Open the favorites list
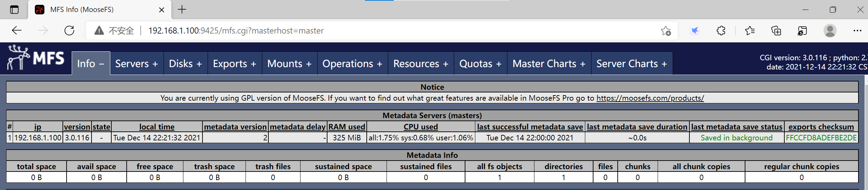The image size is (868, 190). click(x=750, y=31)
